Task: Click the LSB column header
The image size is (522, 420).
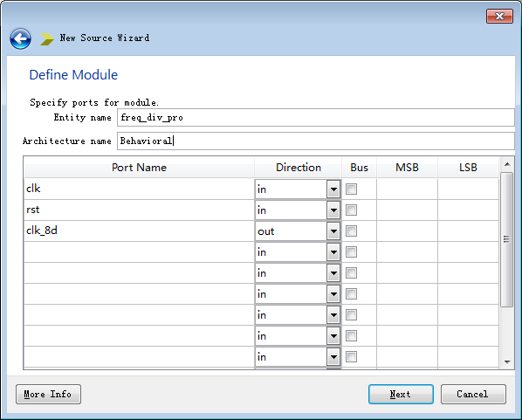Action: pos(468,167)
